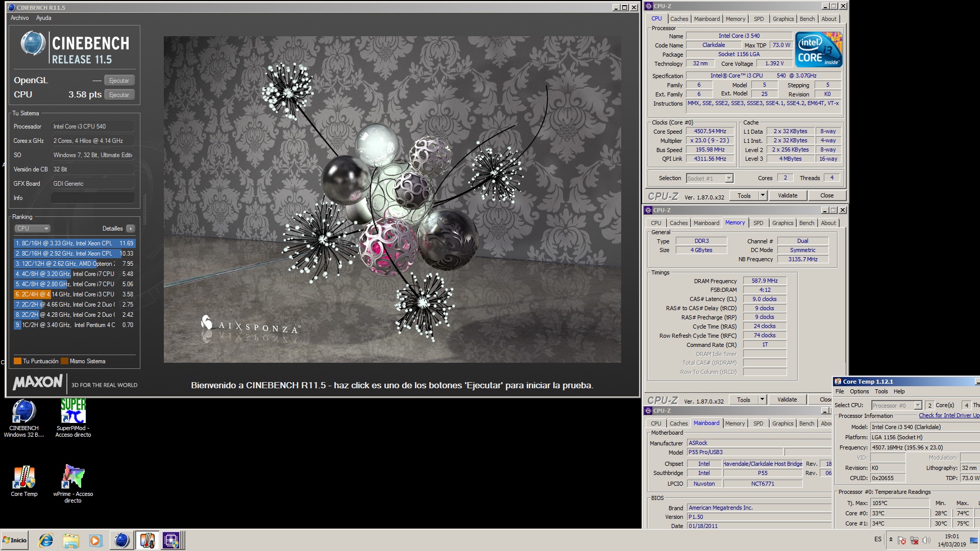
Task: Open the volume speaker tray icon
Action: coord(926,540)
